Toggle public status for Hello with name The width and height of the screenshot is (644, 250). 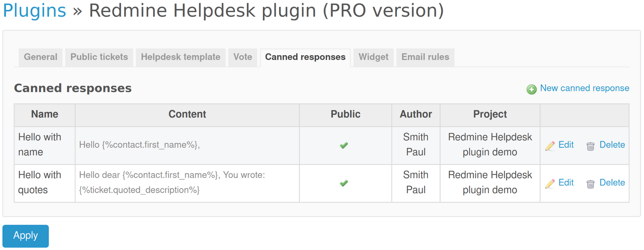pos(344,145)
